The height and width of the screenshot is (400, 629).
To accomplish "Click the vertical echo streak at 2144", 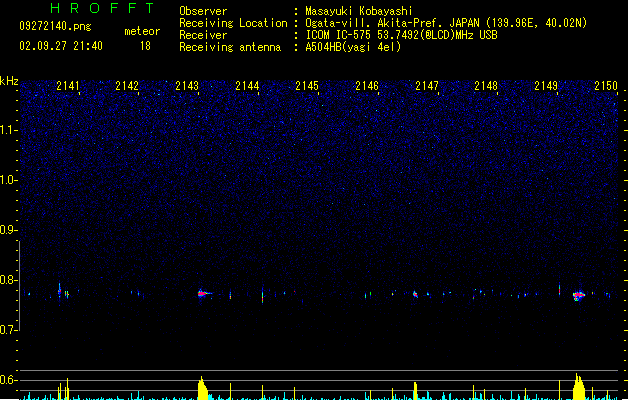I will (x=262, y=295).
